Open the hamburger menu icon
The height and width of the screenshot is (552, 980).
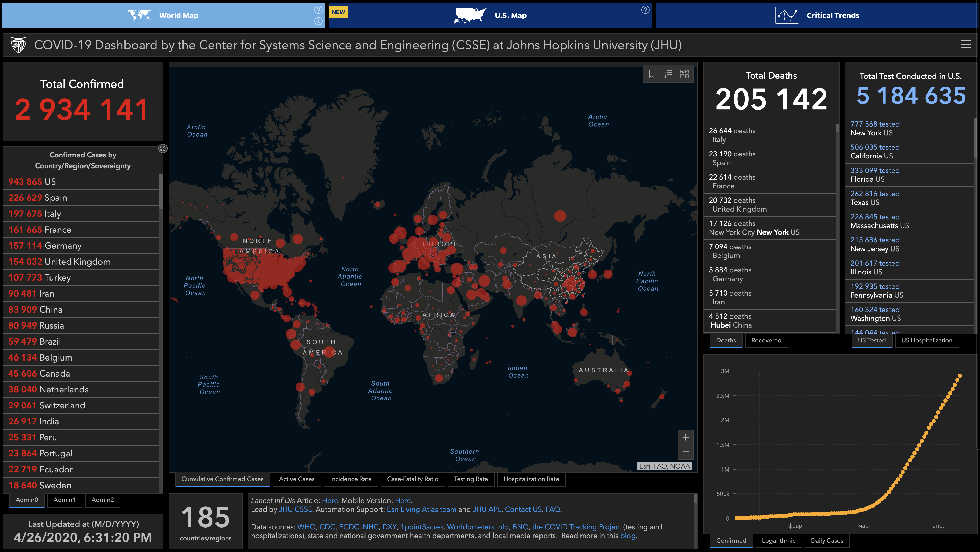966,45
